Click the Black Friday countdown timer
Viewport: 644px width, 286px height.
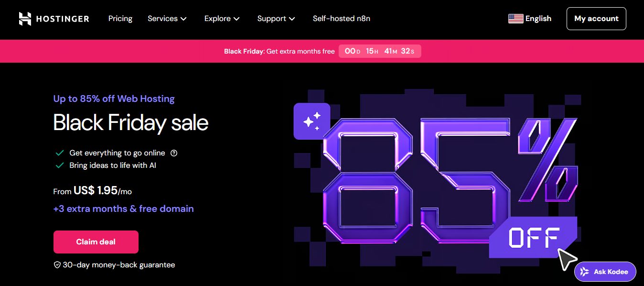coord(380,51)
